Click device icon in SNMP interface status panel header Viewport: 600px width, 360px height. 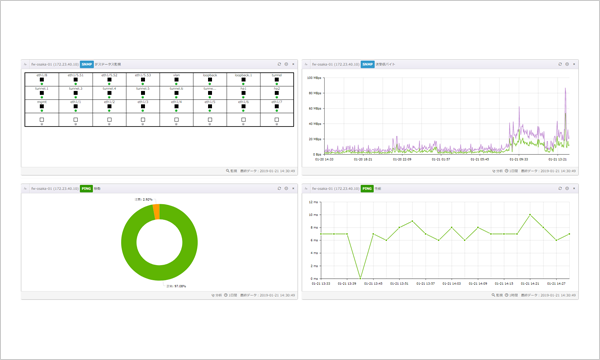[26, 64]
